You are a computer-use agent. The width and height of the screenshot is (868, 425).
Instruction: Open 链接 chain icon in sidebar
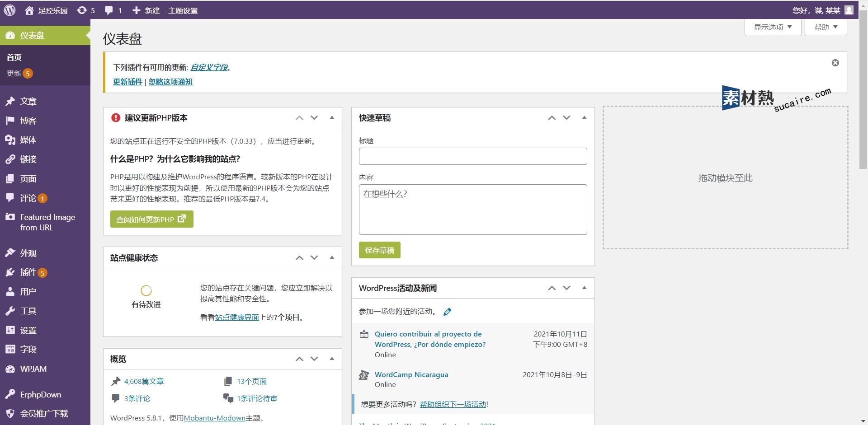[10, 159]
